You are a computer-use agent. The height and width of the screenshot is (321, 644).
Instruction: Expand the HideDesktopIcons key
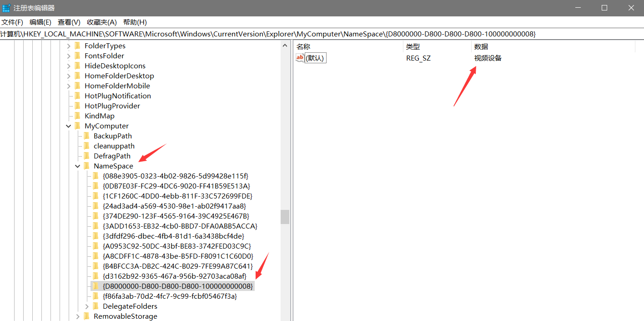tap(69, 66)
